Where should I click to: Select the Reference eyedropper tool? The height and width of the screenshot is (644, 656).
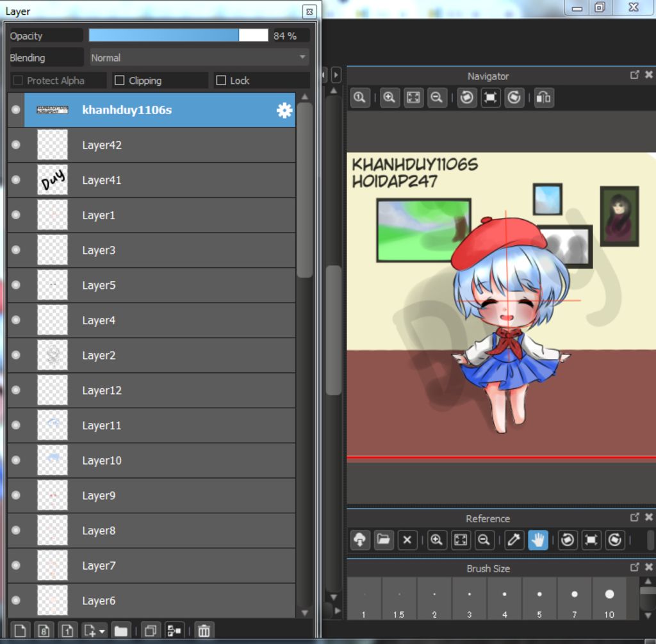(x=514, y=540)
